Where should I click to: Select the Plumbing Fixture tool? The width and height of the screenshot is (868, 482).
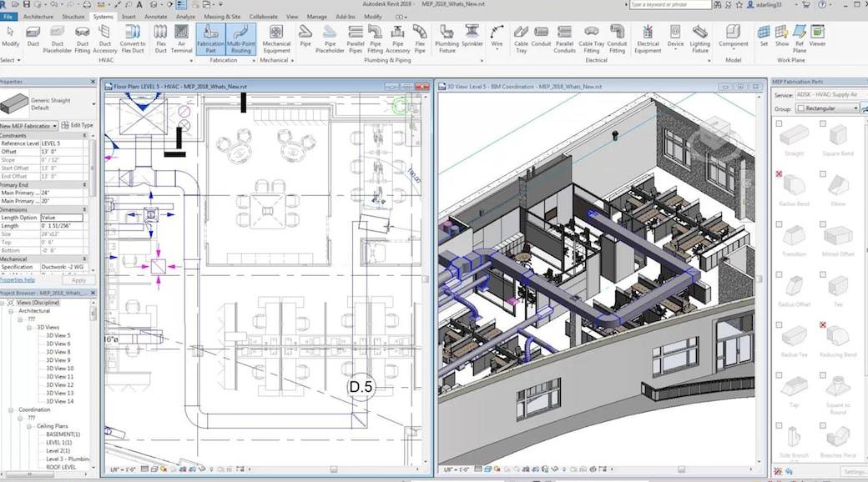447,38
